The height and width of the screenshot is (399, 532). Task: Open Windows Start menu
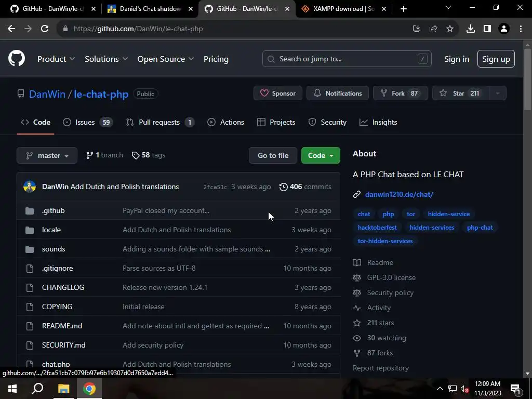coord(12,389)
